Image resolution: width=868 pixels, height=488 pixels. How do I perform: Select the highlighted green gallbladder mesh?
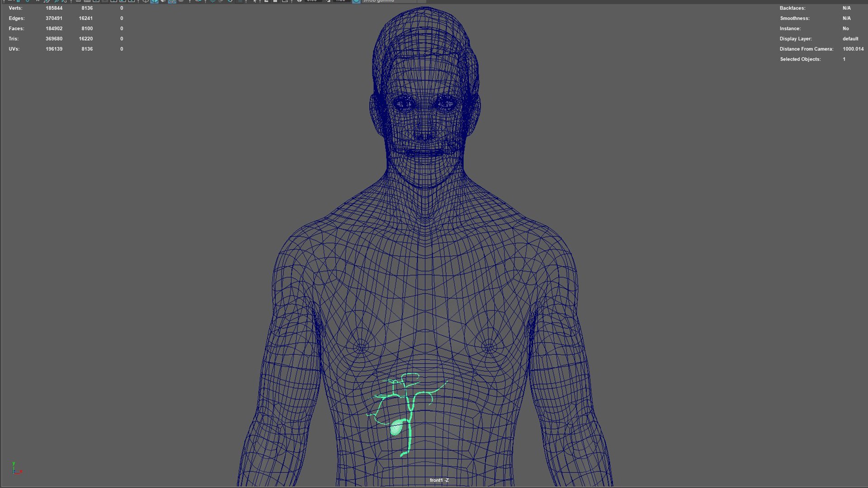397,427
